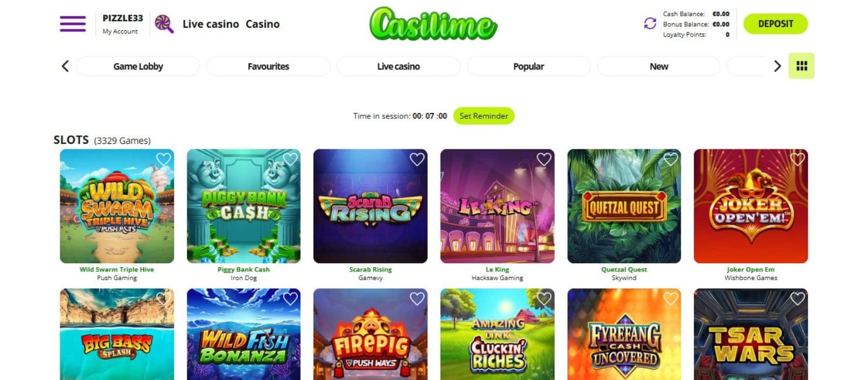This screenshot has height=380, width=868.
Task: Open the grid view categories icon
Action: click(801, 66)
